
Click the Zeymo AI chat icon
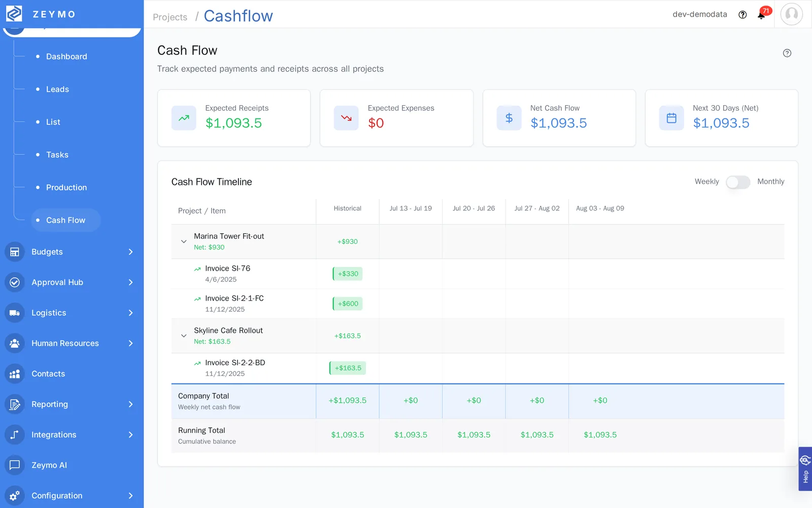click(15, 465)
